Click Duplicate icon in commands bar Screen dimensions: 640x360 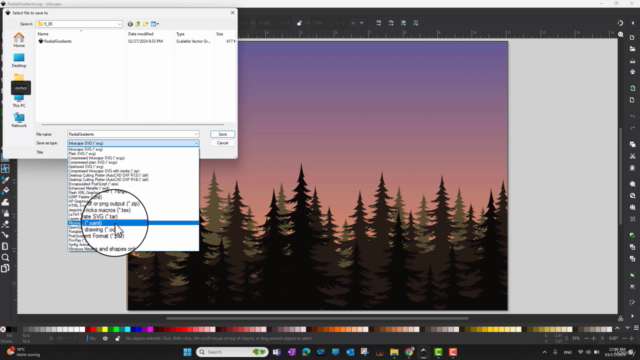tap(633, 236)
